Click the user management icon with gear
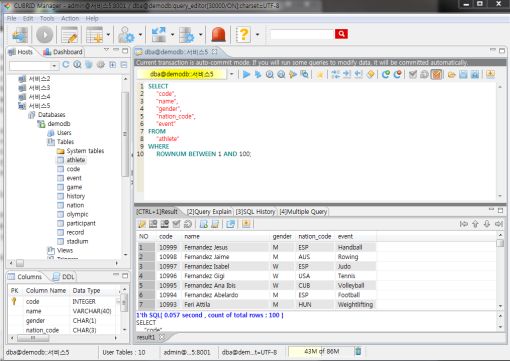This screenshot has height=361, width=510. [x=126, y=35]
